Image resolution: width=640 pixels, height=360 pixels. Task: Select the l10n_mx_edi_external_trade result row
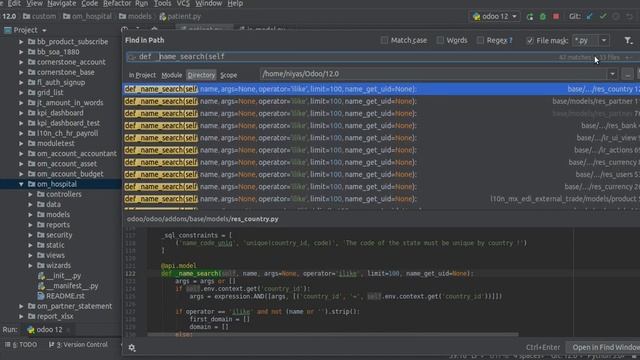[x=381, y=199]
